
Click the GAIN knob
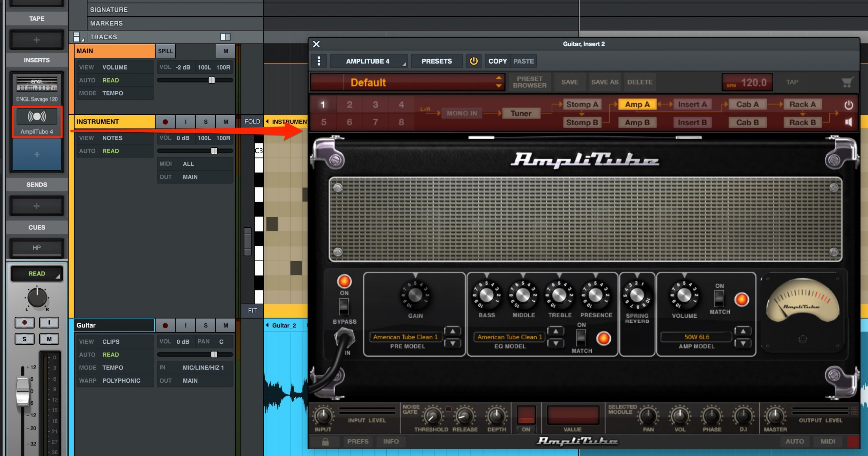tap(415, 295)
